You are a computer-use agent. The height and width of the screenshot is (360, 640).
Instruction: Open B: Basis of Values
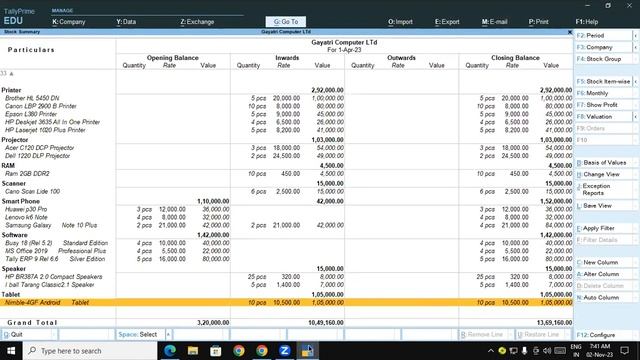[604, 162]
